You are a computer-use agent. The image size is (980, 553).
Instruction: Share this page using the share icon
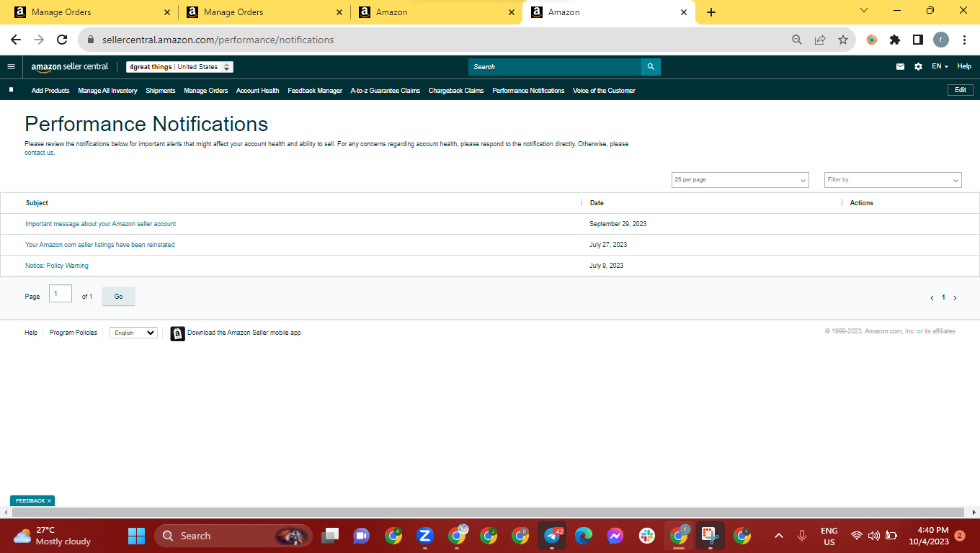point(820,40)
